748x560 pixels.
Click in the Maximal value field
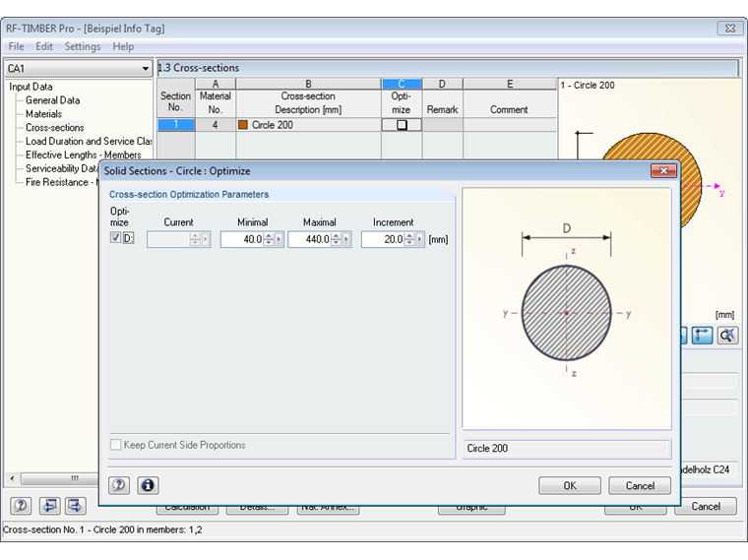pyautogui.click(x=310, y=239)
